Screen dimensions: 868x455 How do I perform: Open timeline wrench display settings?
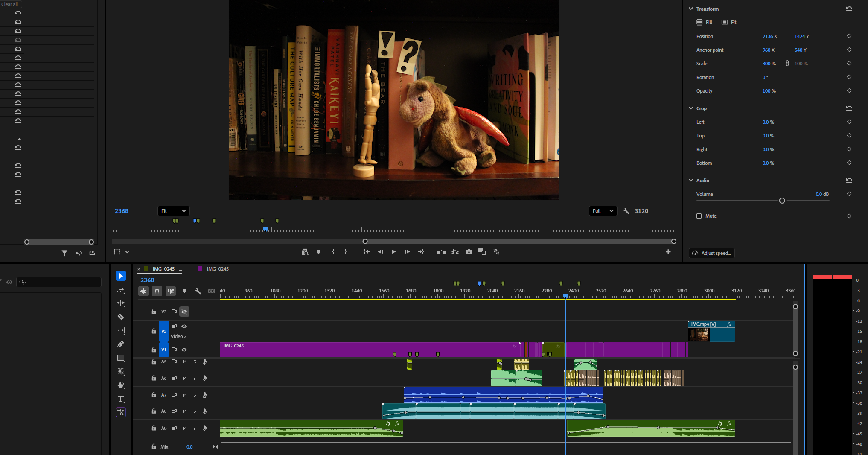coord(198,291)
